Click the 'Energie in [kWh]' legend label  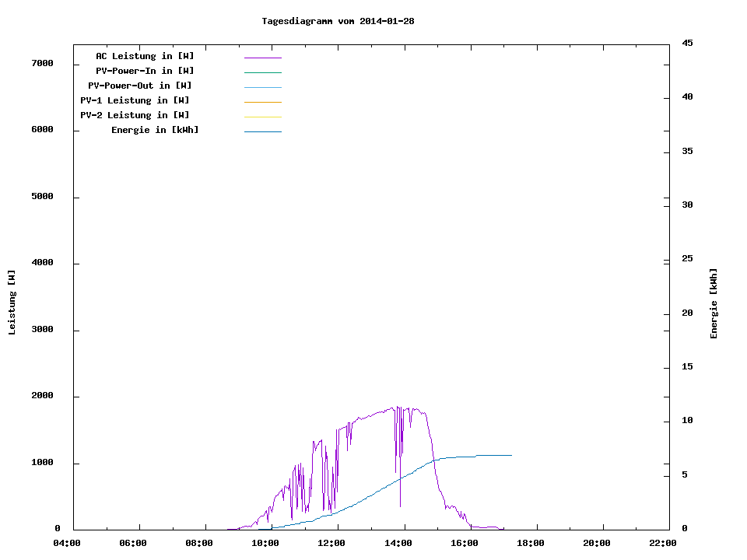155,130
